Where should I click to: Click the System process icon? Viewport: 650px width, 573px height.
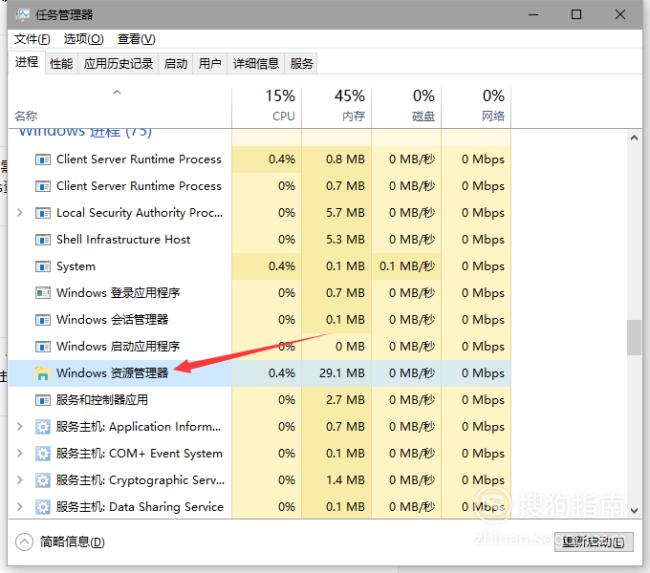(x=43, y=267)
